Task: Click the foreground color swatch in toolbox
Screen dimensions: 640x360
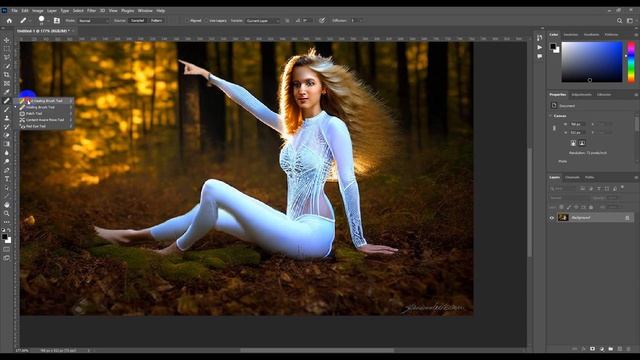Action: tap(4, 237)
